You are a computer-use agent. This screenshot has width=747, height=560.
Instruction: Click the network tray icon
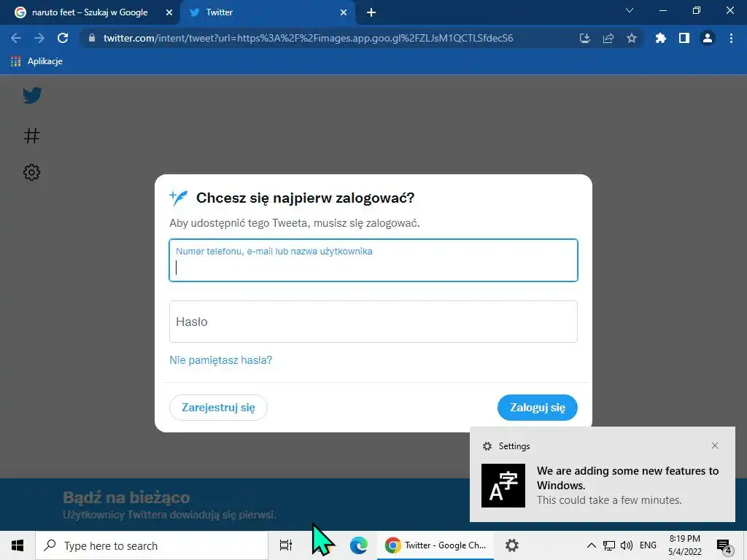point(609,545)
